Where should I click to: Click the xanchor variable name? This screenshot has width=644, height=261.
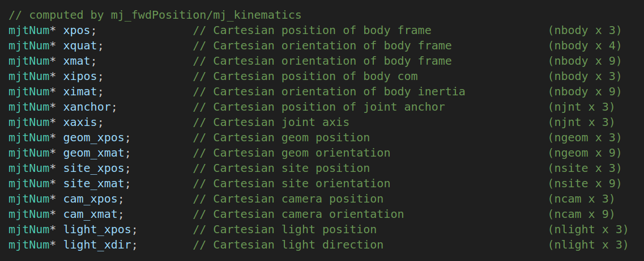pos(87,107)
